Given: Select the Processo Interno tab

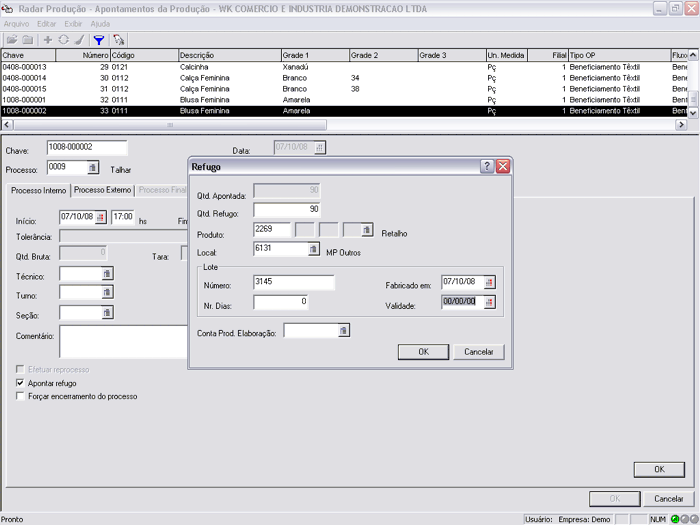Looking at the screenshot, I should click(40, 189).
